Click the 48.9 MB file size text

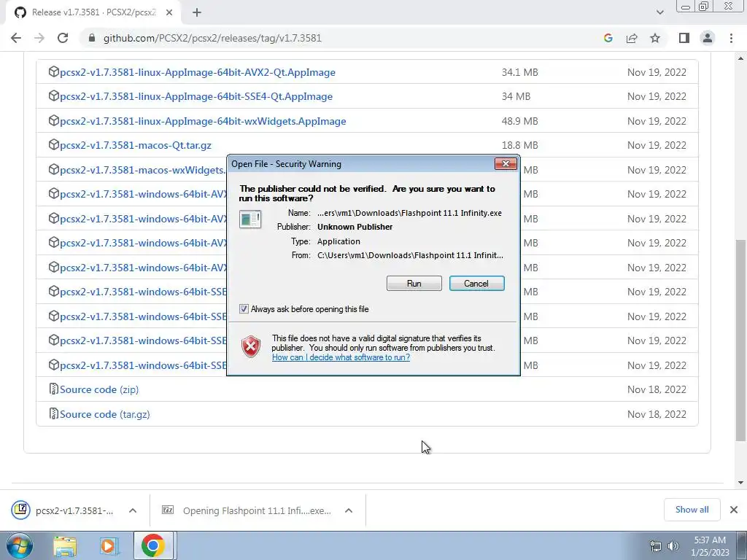[519, 122]
